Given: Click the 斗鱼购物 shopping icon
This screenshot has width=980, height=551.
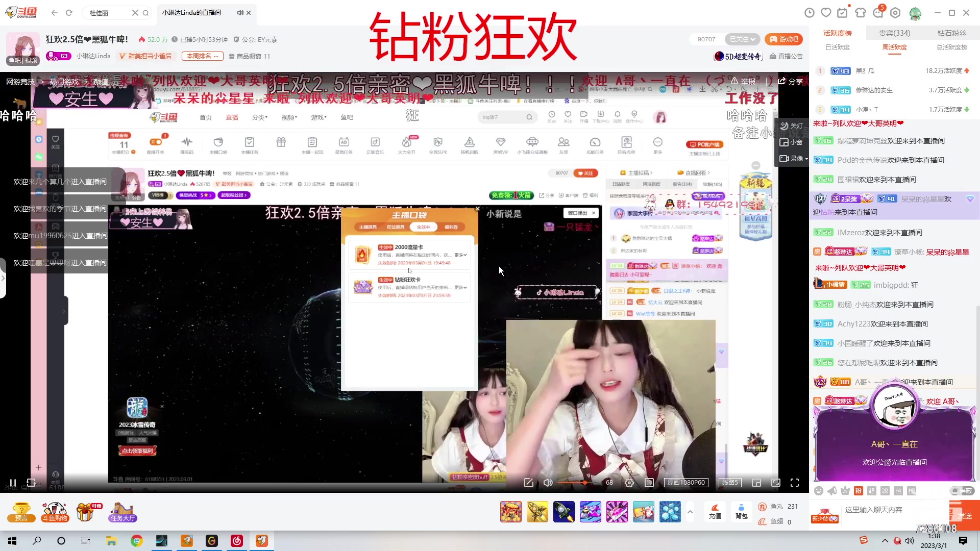Looking at the screenshot, I should click(55, 512).
